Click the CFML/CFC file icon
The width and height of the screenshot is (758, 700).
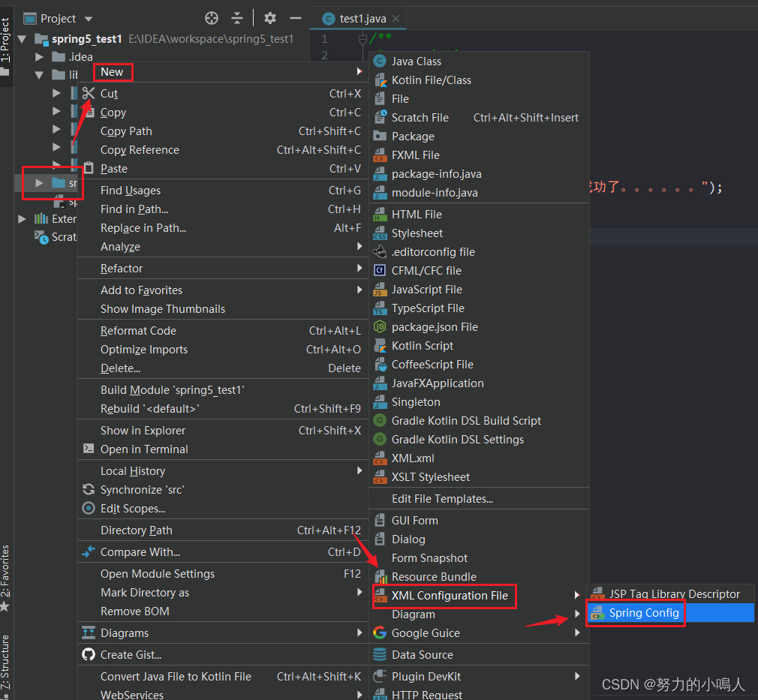click(x=381, y=270)
